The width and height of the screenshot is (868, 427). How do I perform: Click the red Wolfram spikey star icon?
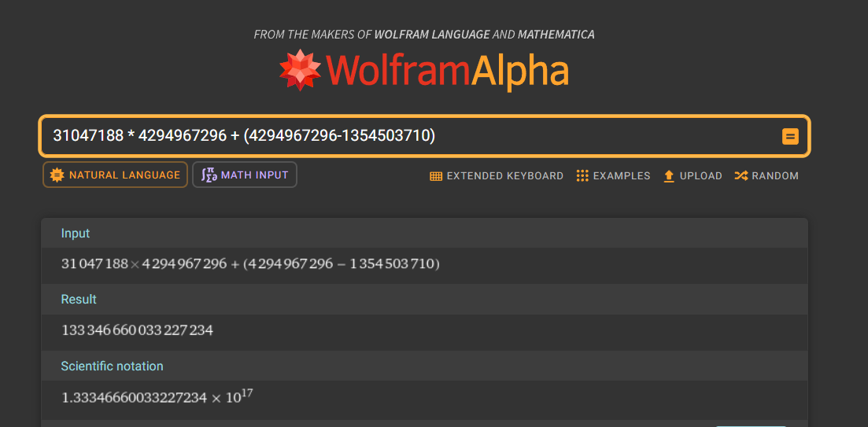[x=300, y=70]
